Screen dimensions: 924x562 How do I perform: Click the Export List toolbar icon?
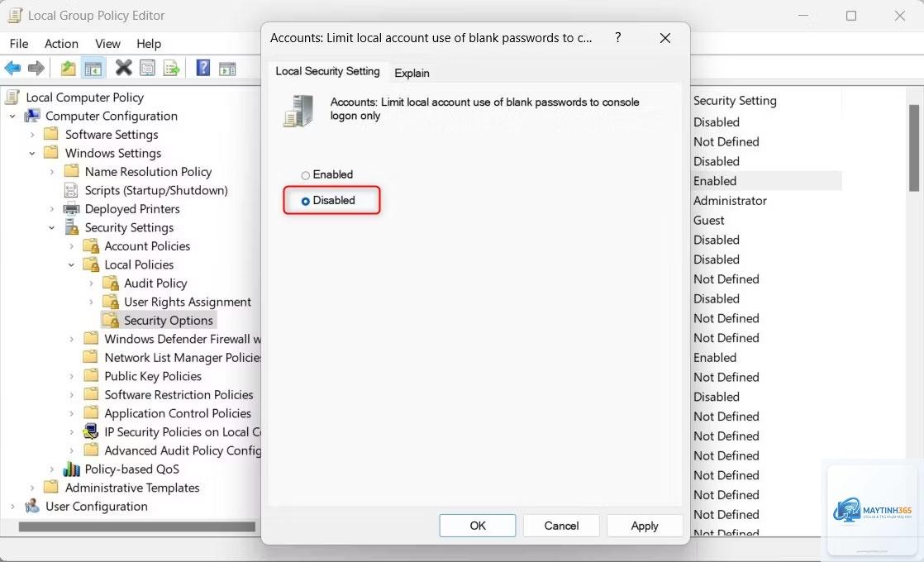pos(171,69)
